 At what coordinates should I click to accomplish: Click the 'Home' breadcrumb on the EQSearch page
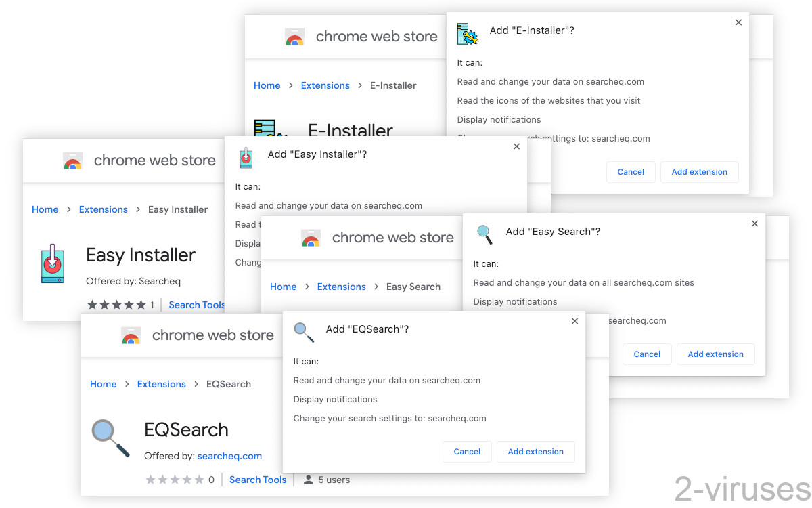104,384
